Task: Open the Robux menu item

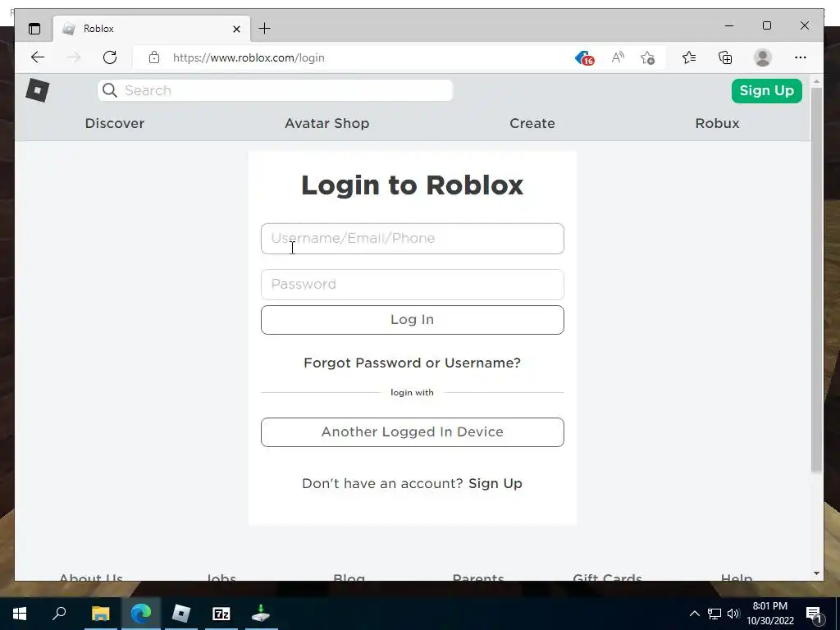Action: (x=717, y=123)
